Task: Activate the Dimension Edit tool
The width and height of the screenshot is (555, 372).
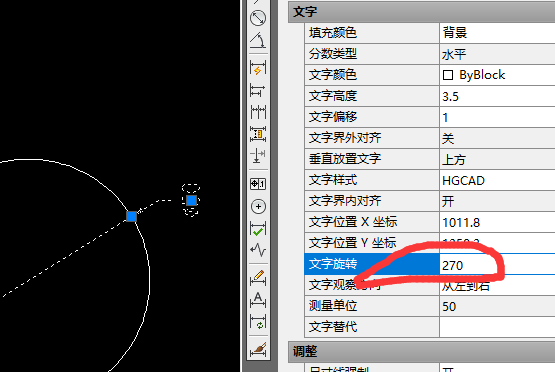Action: [258, 278]
